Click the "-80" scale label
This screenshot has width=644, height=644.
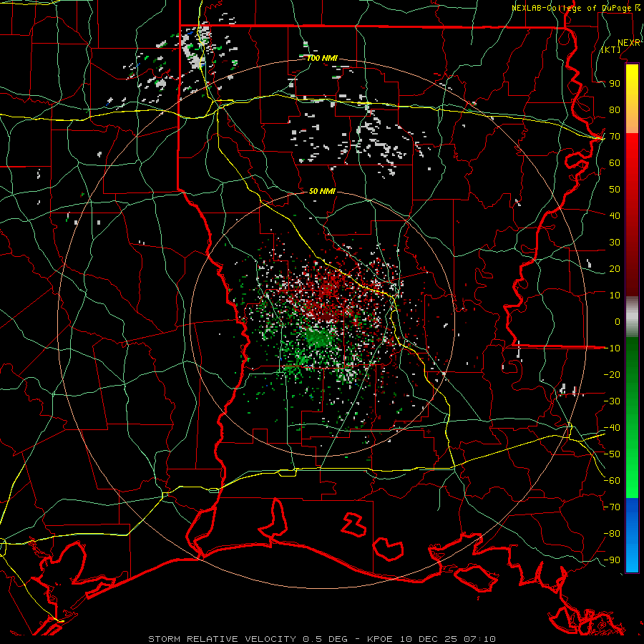[x=612, y=534]
